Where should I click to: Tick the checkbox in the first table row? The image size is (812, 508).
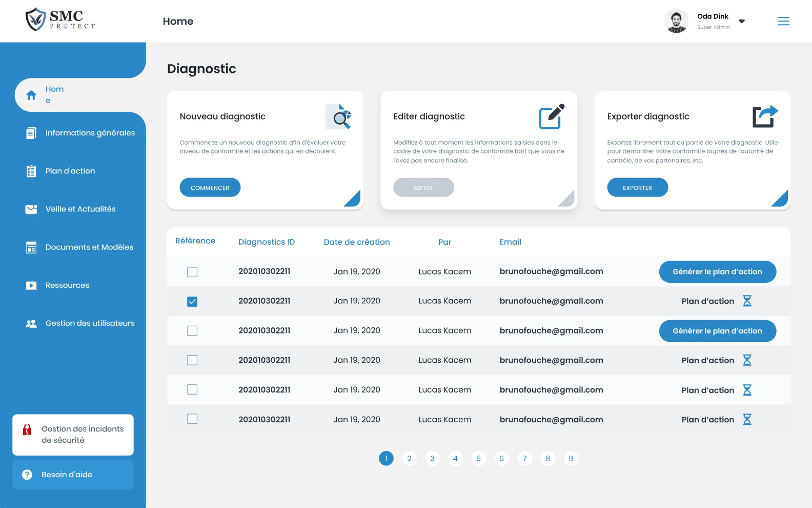[x=192, y=272]
